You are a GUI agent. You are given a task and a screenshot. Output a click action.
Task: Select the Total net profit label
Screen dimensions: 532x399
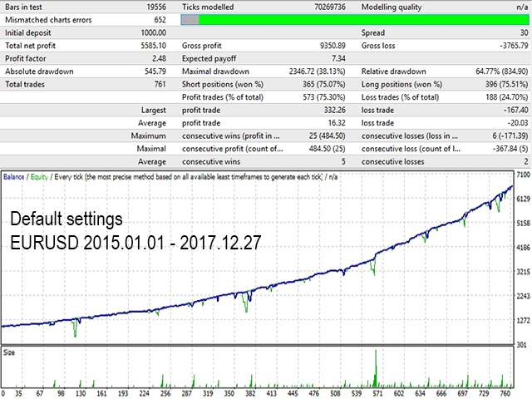[x=30, y=46]
